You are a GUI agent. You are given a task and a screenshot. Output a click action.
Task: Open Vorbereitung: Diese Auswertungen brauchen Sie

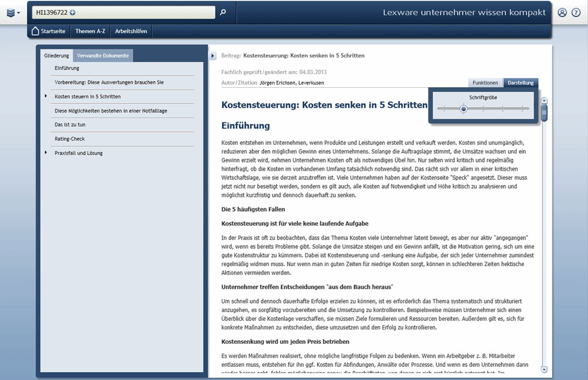tap(109, 82)
